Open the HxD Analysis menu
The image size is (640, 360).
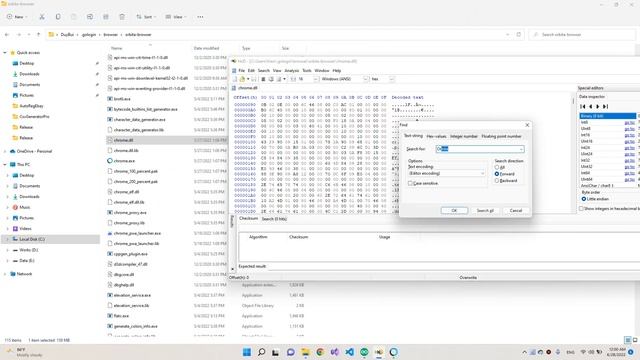[x=291, y=71]
